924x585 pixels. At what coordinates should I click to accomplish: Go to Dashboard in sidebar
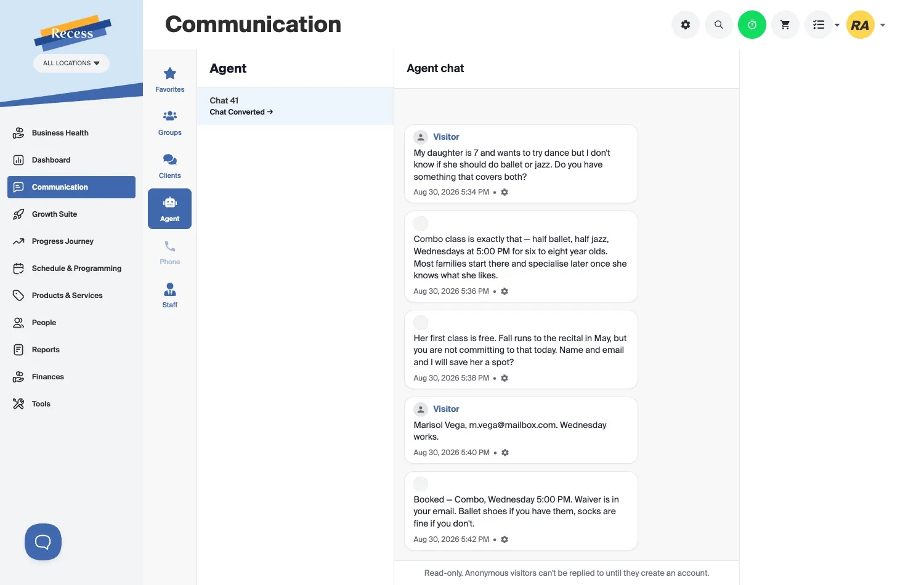[71, 160]
